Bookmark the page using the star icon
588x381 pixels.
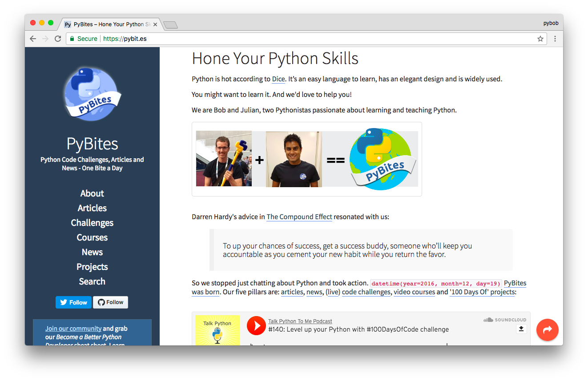(x=540, y=39)
